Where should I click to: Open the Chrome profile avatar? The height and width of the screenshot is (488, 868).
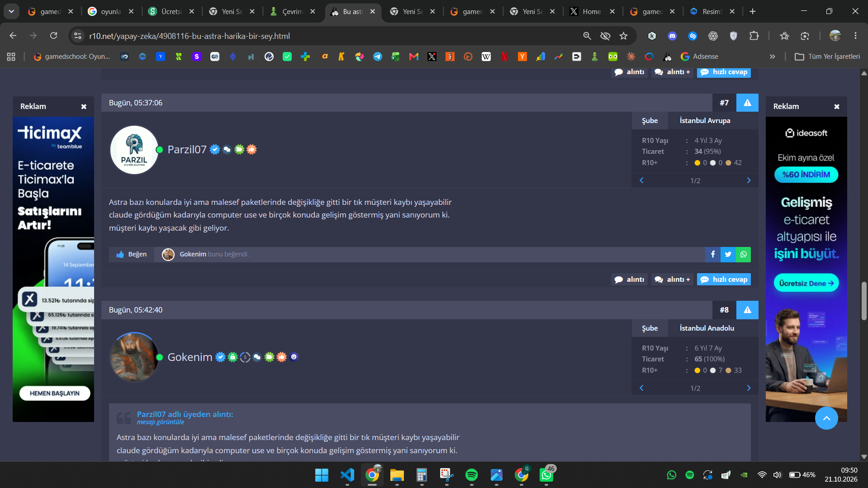click(835, 36)
